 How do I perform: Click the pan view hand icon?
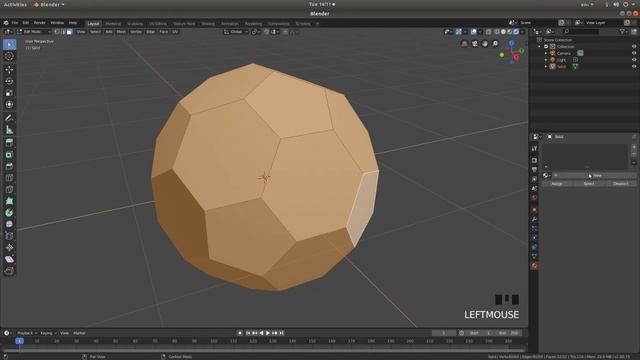coord(485,44)
